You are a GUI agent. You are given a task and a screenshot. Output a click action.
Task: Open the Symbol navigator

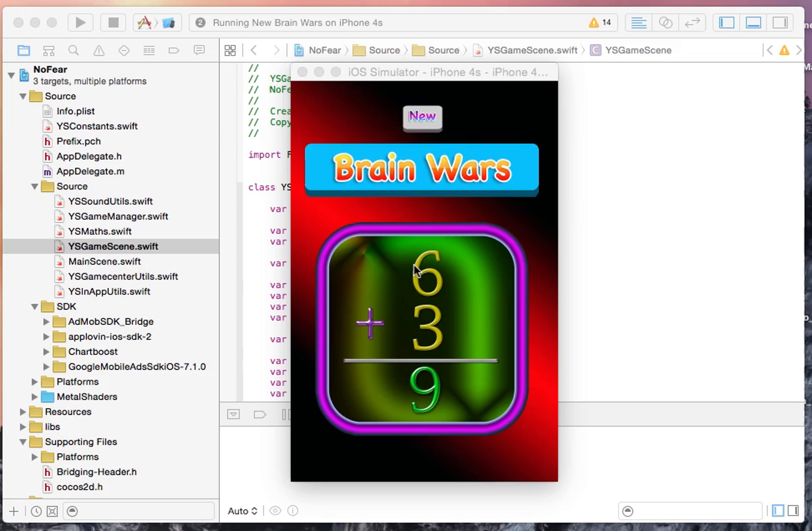pyautogui.click(x=49, y=50)
